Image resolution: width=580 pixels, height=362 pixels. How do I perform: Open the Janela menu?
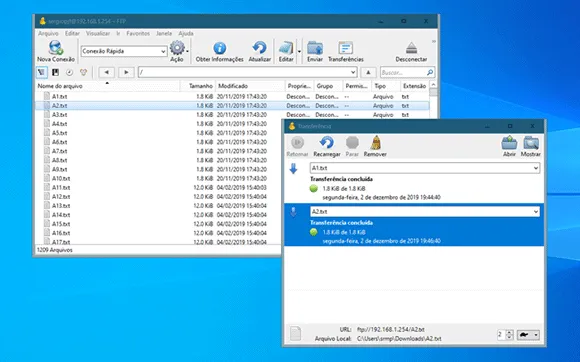click(164, 33)
